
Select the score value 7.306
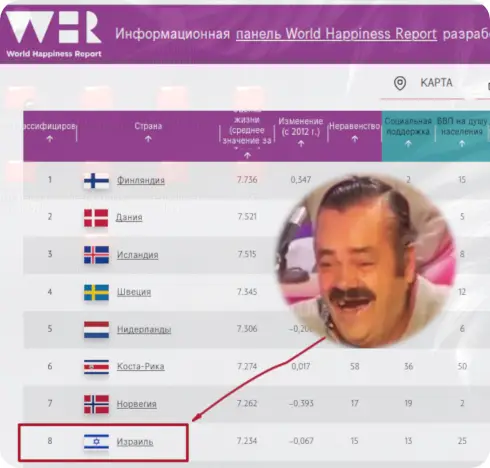(x=247, y=329)
